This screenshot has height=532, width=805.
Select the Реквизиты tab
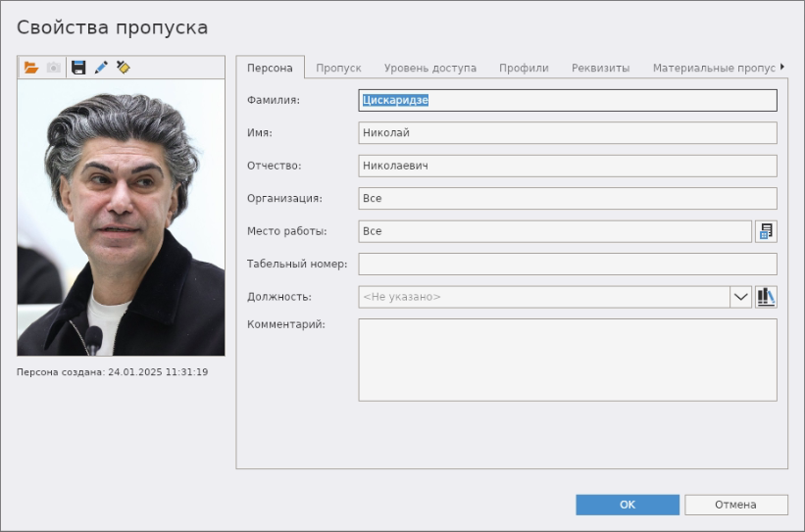600,68
